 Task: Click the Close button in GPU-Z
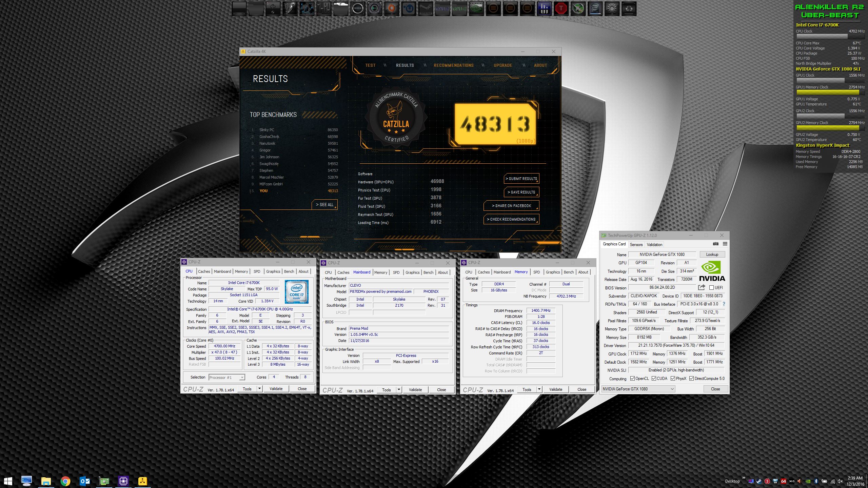pyautogui.click(x=715, y=389)
